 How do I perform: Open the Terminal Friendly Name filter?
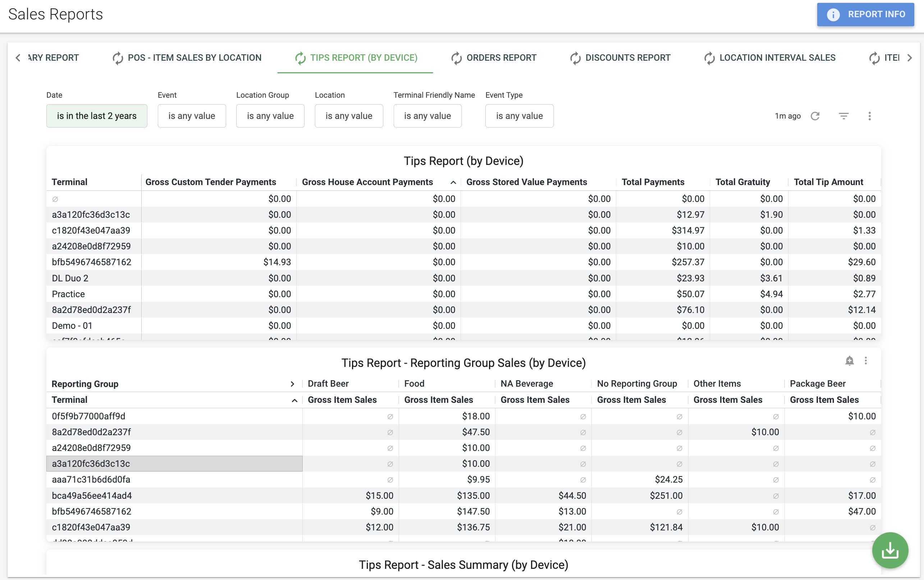(427, 116)
